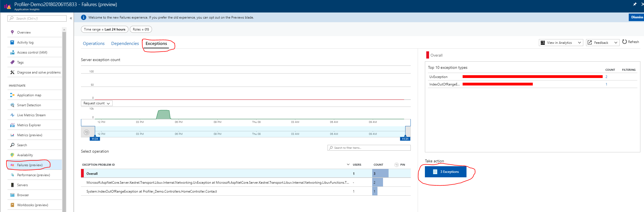
Task: Select Metrics Explorer chart icon
Action: [12, 125]
